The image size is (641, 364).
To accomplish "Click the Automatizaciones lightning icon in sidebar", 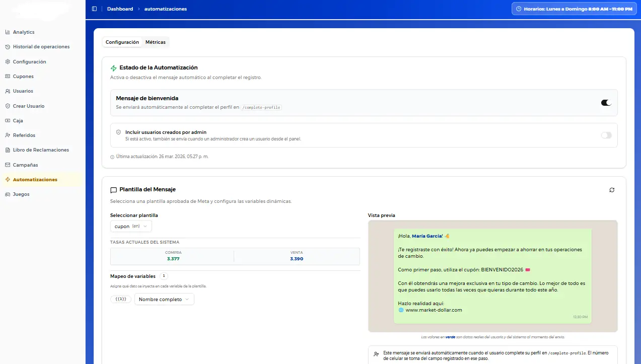I will tap(8, 180).
